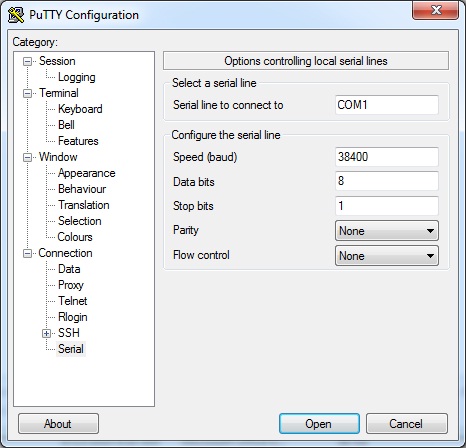466x448 pixels.
Task: Choose the Translation item under Window
Action: pos(84,205)
